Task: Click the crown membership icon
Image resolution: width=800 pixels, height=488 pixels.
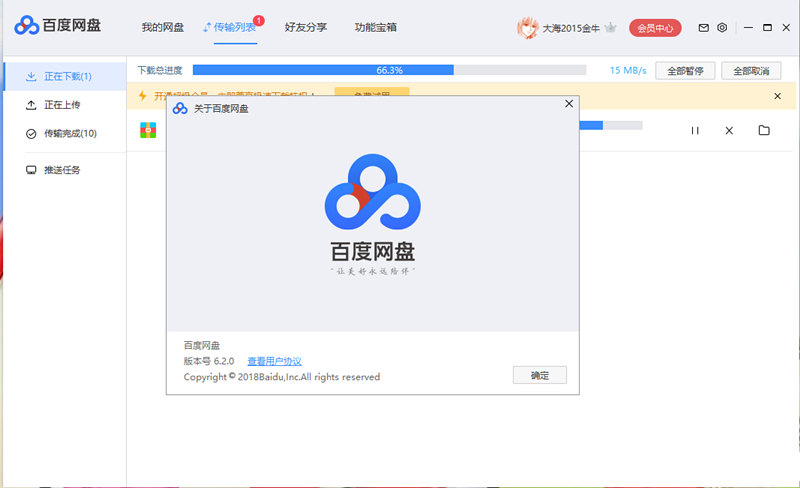Action: (x=610, y=28)
